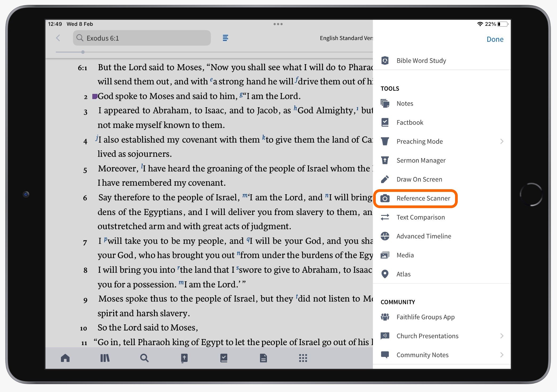Tap the verse number 6 marker
This screenshot has height=392, width=557.
pyautogui.click(x=85, y=198)
